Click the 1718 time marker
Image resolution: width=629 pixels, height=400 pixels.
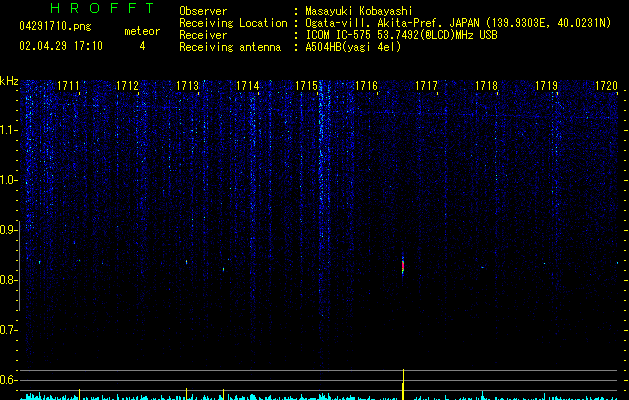point(486,86)
